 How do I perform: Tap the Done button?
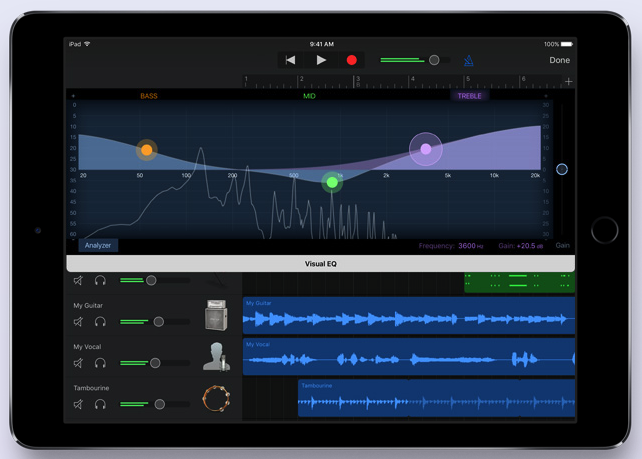pyautogui.click(x=559, y=60)
